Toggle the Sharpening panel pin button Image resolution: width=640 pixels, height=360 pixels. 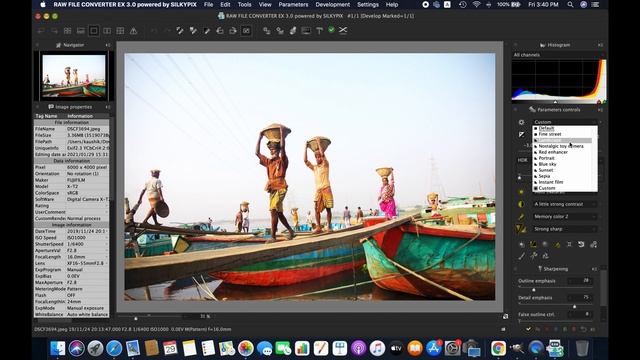pyautogui.click(x=594, y=269)
